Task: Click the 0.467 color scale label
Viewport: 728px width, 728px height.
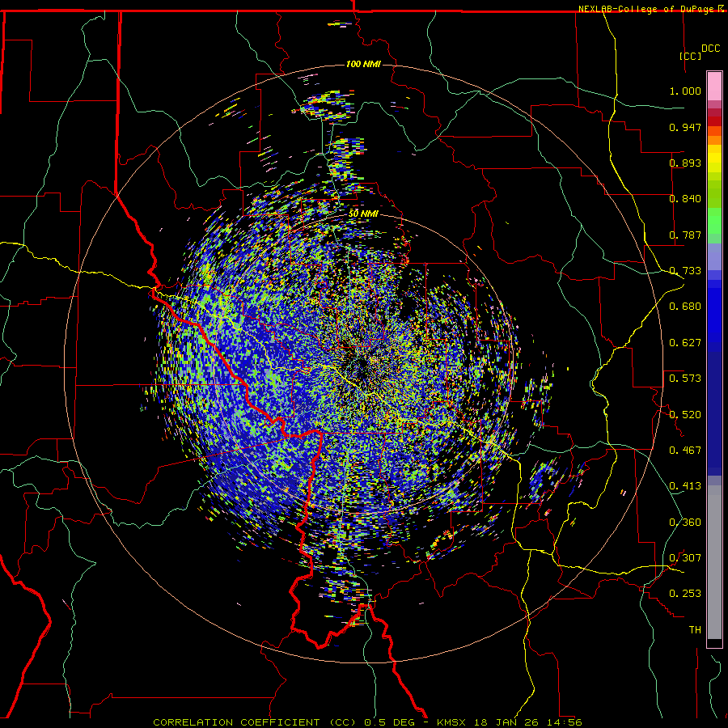Action: (x=685, y=451)
